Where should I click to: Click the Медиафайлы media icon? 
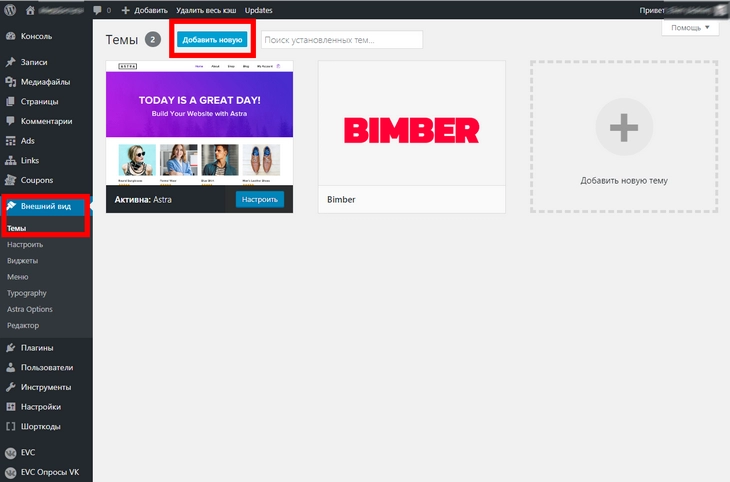11,82
